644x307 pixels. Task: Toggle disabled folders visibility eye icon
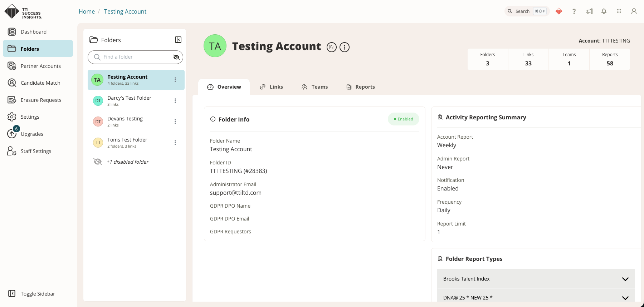coord(176,57)
